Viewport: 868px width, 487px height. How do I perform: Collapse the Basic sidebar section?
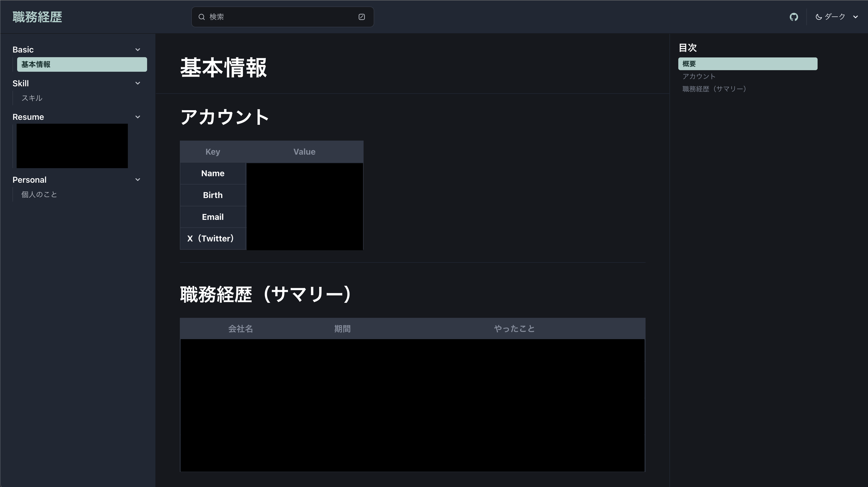click(137, 49)
